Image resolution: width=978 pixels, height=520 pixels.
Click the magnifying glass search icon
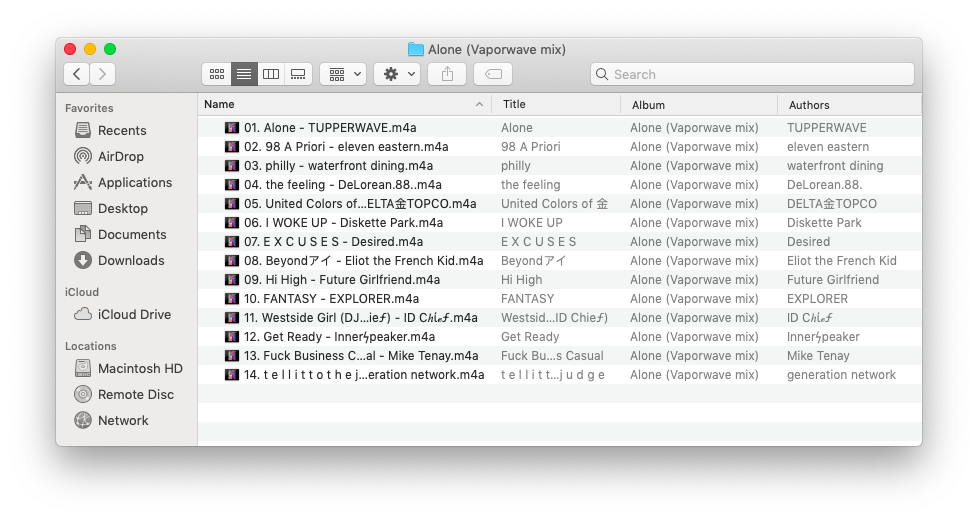point(602,74)
